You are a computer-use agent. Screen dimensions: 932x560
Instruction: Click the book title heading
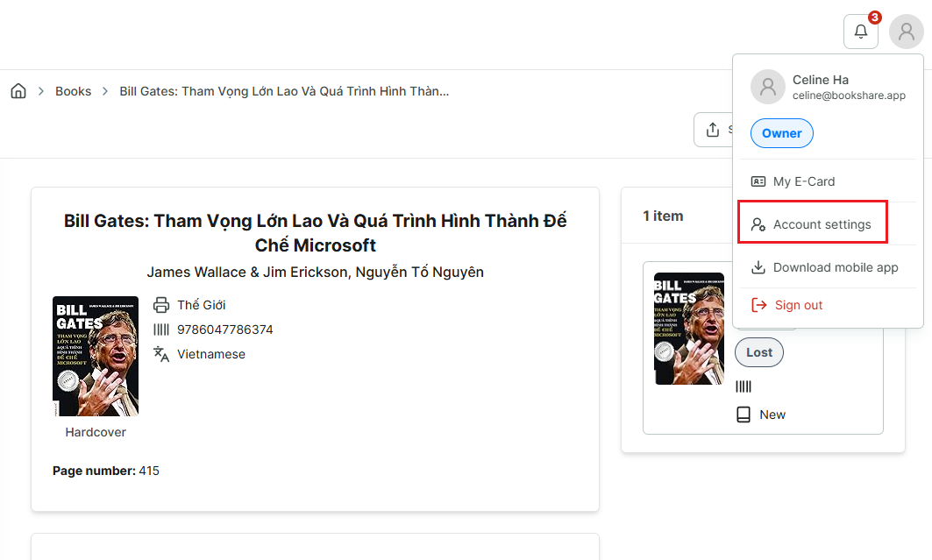click(315, 233)
